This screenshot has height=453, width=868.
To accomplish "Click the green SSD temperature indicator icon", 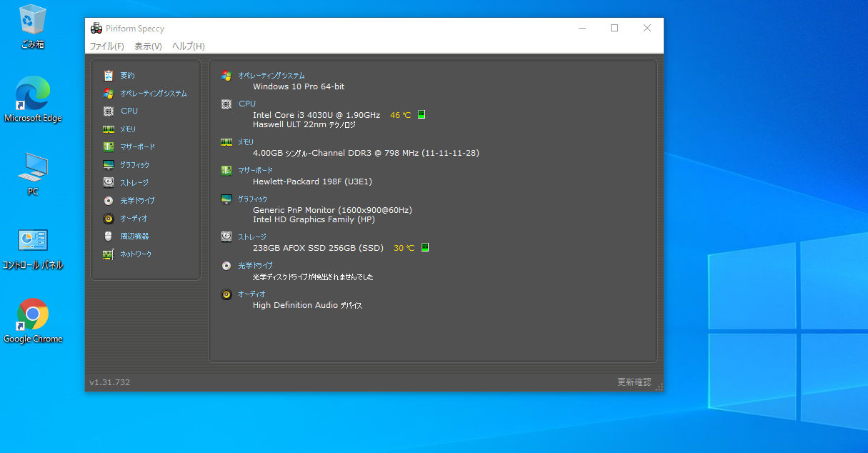I will pyautogui.click(x=425, y=248).
